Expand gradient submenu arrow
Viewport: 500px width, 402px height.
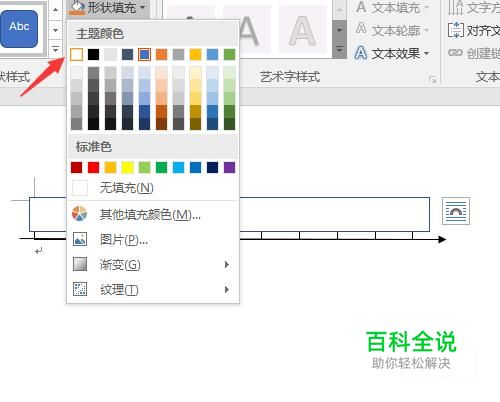[227, 265]
